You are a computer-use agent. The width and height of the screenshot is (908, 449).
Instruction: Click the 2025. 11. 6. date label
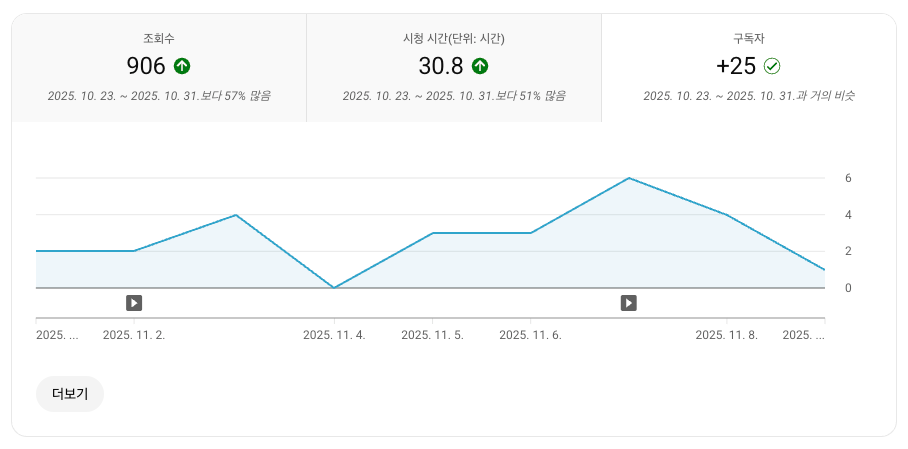530,335
